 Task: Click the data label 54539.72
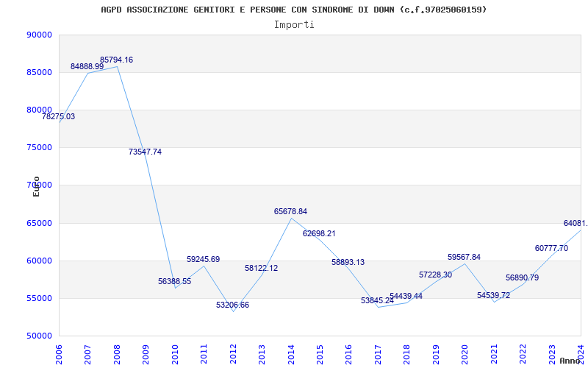pos(493,296)
